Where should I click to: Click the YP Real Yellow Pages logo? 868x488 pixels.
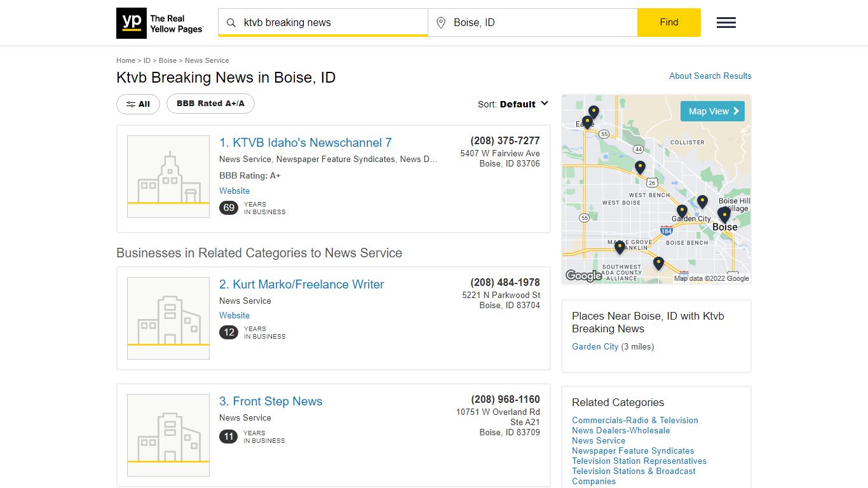(x=160, y=24)
